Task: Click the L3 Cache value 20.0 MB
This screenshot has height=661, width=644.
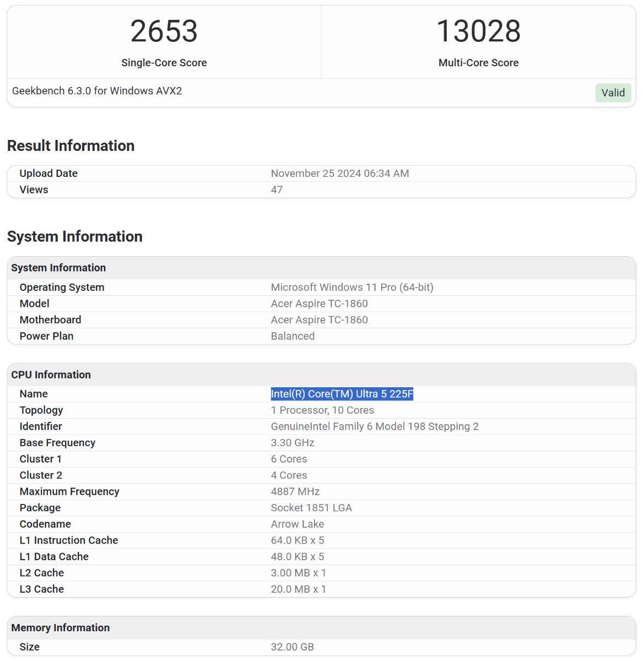Action: (x=298, y=589)
